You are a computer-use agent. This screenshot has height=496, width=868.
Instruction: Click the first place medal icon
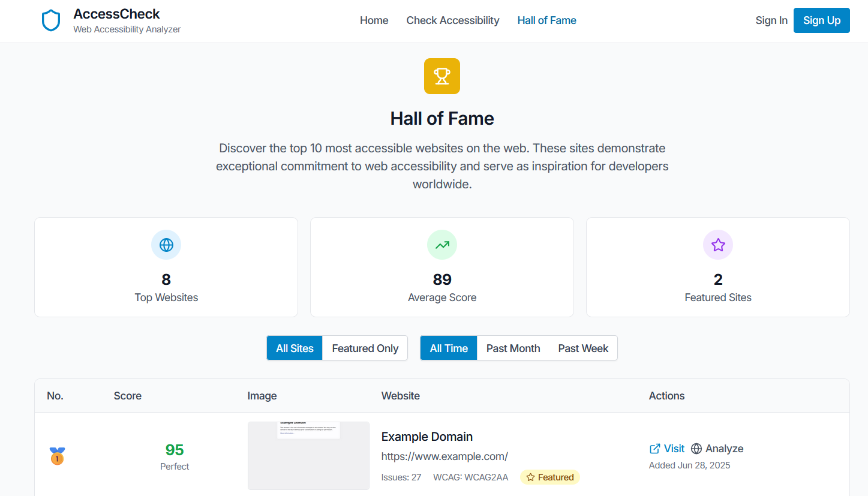pos(57,456)
